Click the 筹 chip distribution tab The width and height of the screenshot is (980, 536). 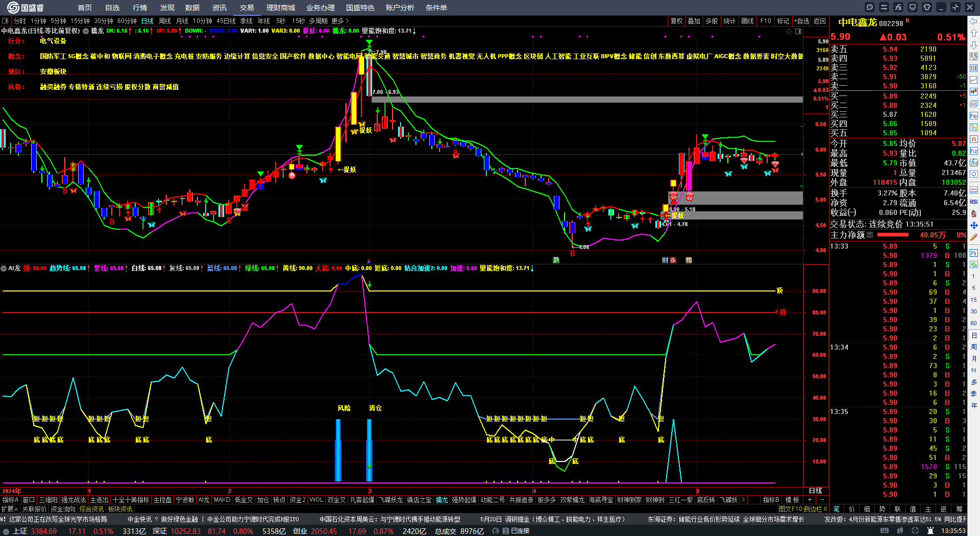[x=960, y=509]
